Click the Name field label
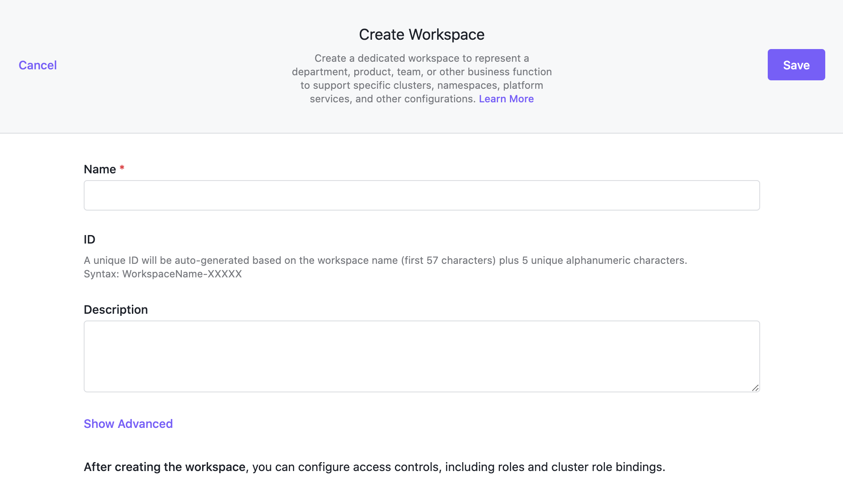Image resolution: width=843 pixels, height=504 pixels. pos(100,169)
